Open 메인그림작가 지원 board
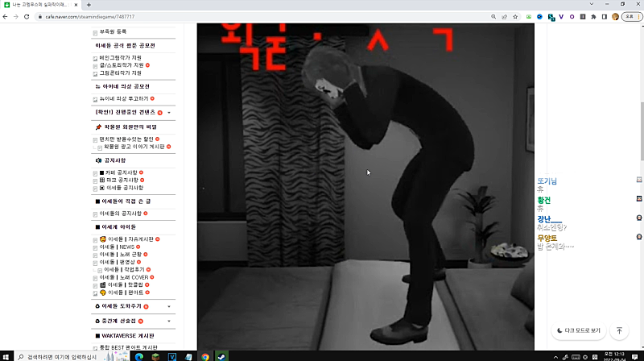The image size is (644, 361). tap(120, 58)
